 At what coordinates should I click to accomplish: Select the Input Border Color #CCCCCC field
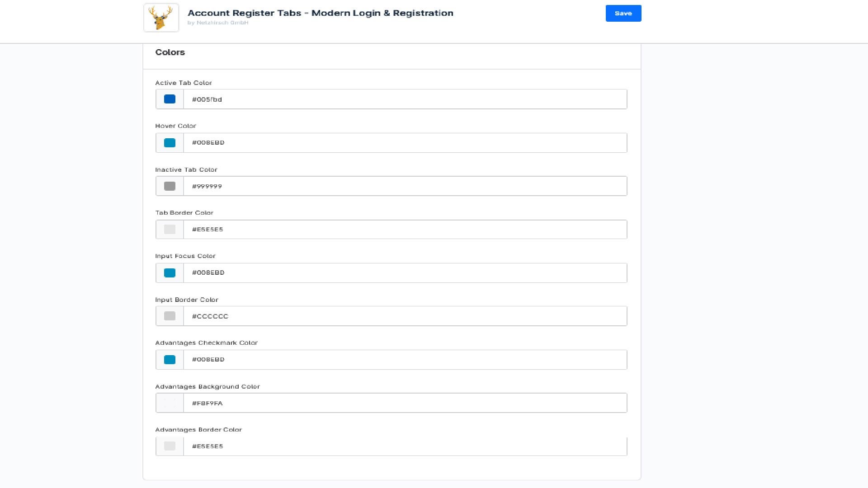[x=405, y=316]
